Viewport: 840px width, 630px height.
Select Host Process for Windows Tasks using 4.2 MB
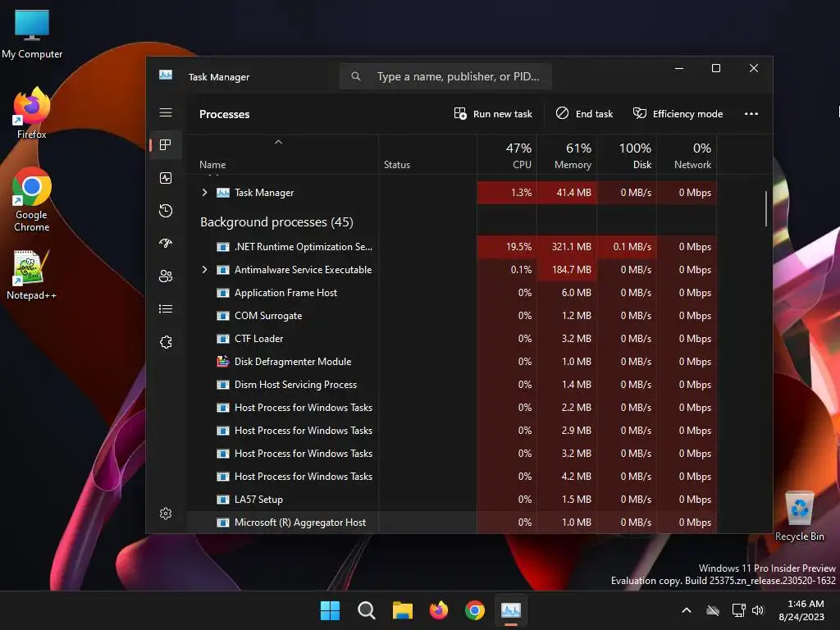coord(451,477)
